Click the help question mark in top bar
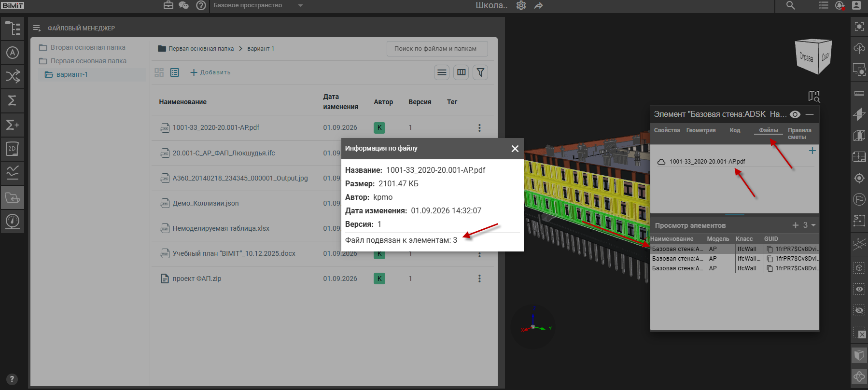Viewport: 868px width, 390px height. (x=201, y=6)
